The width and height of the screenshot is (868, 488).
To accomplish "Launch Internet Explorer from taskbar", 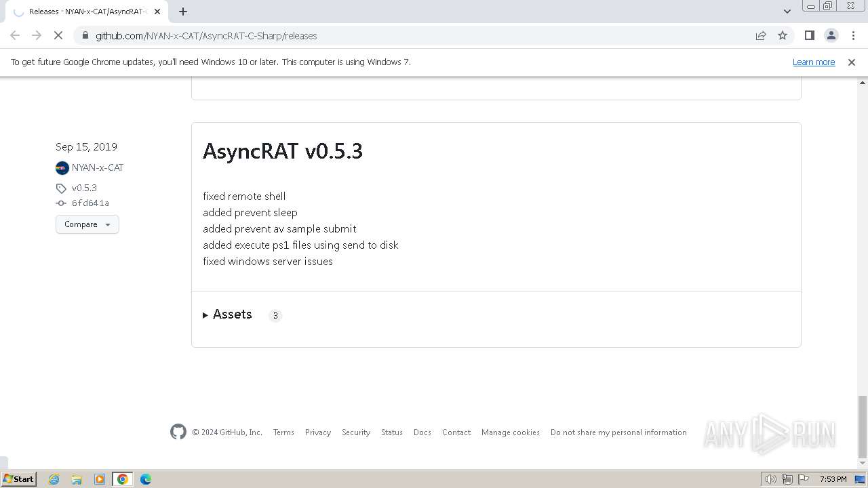I will (54, 479).
